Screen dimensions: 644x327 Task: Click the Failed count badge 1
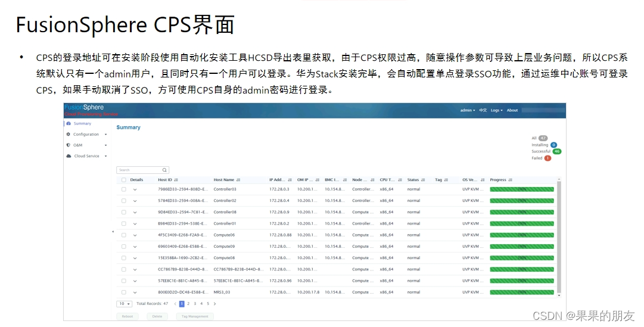547,158
